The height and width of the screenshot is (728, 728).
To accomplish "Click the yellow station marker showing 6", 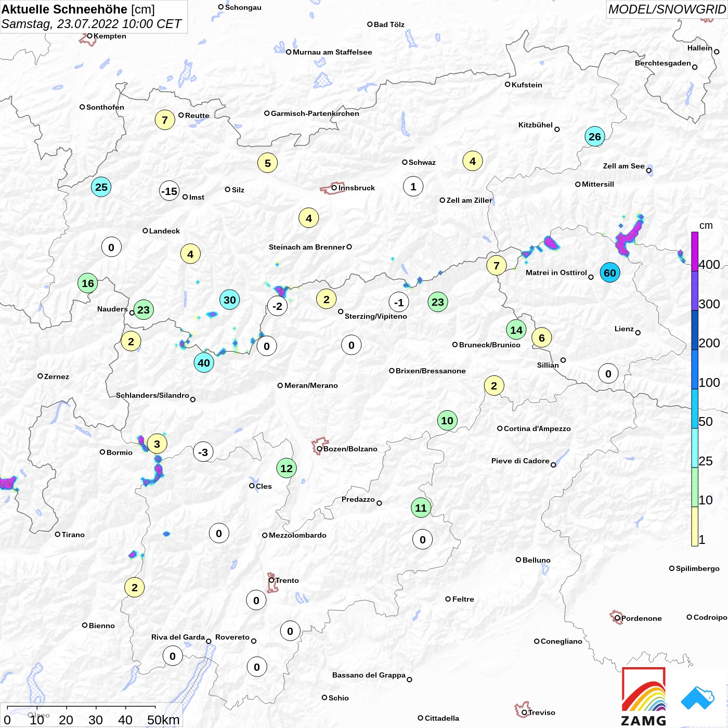I will 542,338.
